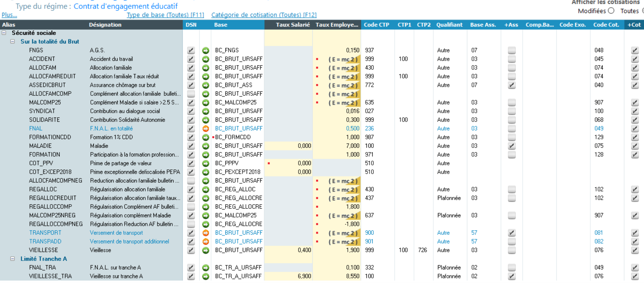This screenshot has width=644, height=283.
Task: Click the orange arrow icon in the FNAL row
Action: (x=206, y=129)
